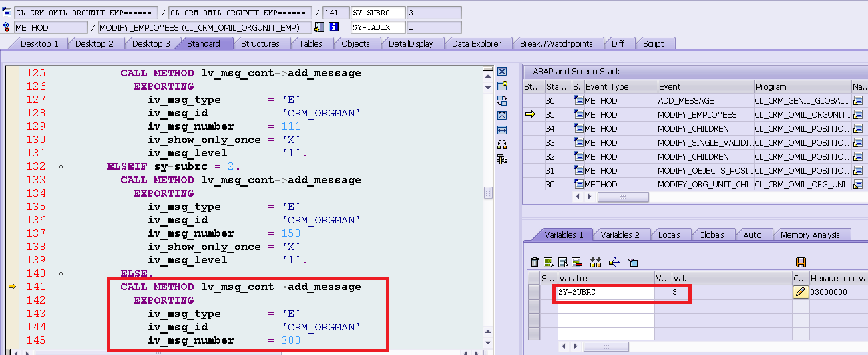Image resolution: width=868 pixels, height=355 pixels.
Task: Click the blue info icon in the header
Action: 334,27
